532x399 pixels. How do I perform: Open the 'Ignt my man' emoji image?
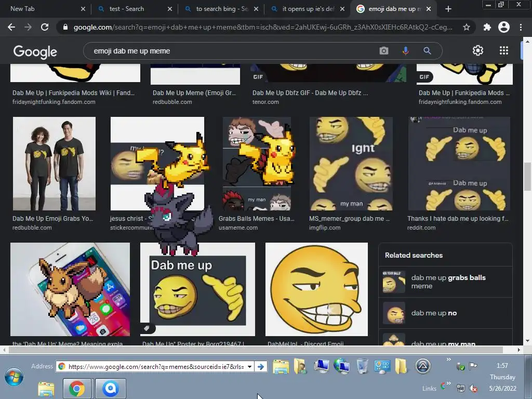tap(351, 164)
